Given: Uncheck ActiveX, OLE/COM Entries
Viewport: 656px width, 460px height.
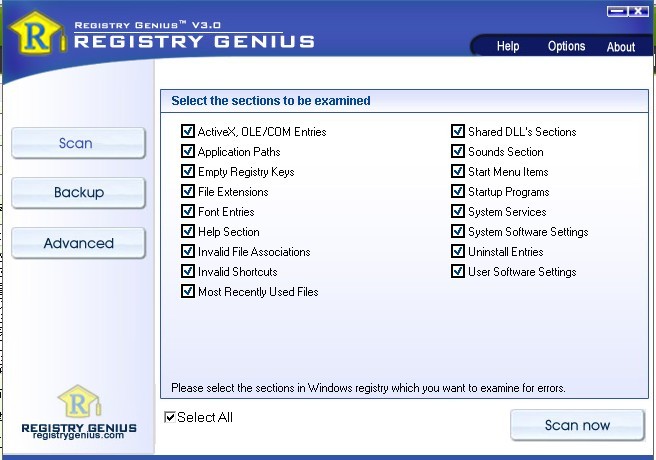Looking at the screenshot, I should [x=188, y=132].
